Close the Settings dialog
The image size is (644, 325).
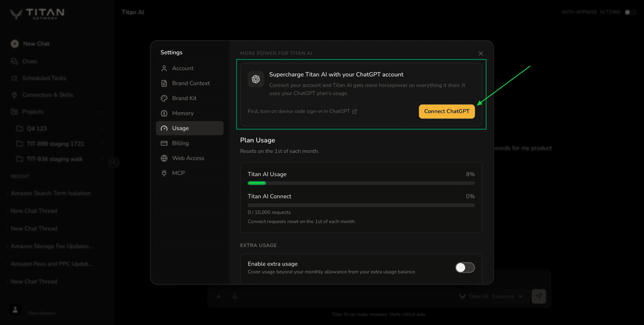(481, 53)
